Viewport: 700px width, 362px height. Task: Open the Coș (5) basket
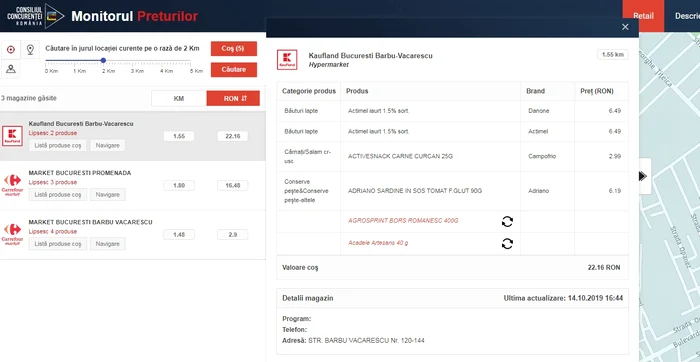[x=234, y=49]
